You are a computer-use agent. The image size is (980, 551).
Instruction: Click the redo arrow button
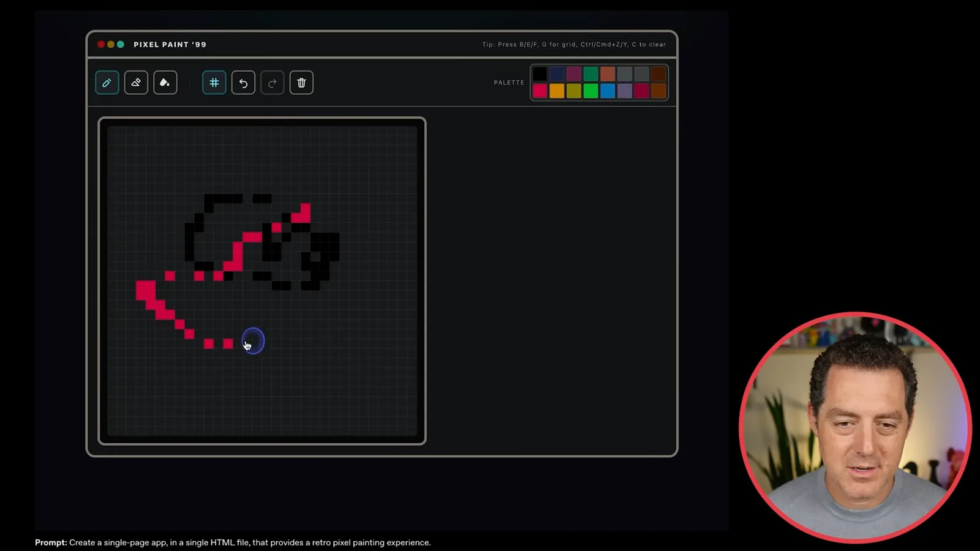[273, 83]
